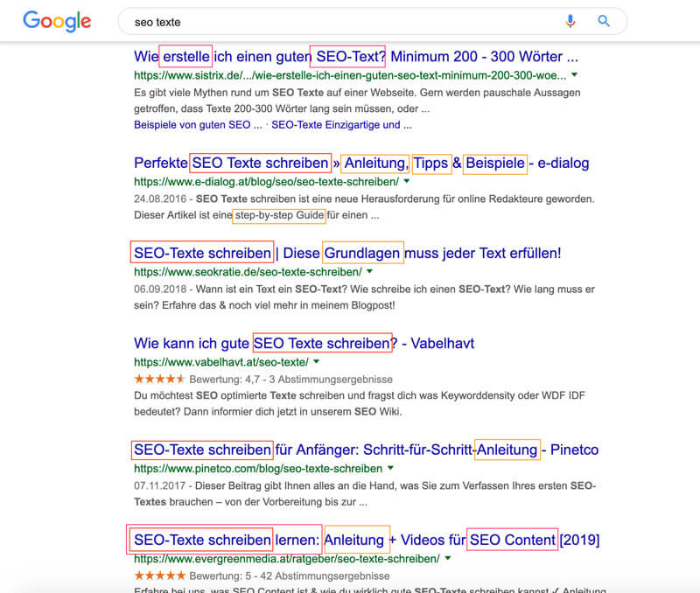Click the pinetco.com green URL text
Viewport: 700px width, 593px height.
(x=258, y=469)
